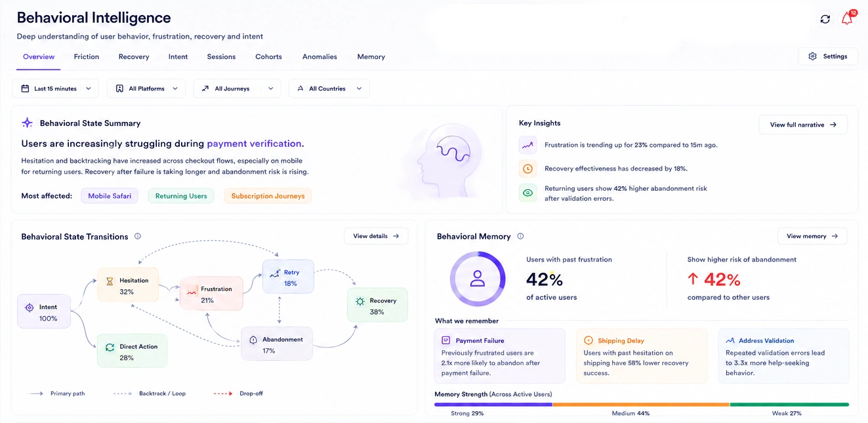Image resolution: width=868 pixels, height=423 pixels.
Task: Click the "Strong 29%" label
Action: [x=468, y=414]
